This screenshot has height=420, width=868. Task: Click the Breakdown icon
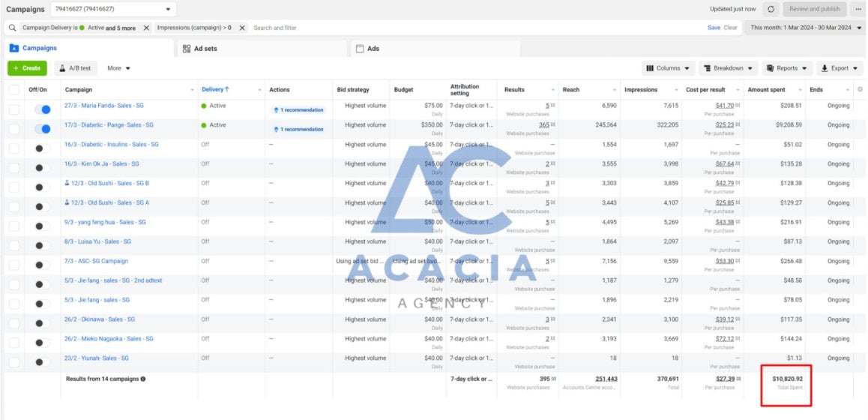[x=707, y=68]
